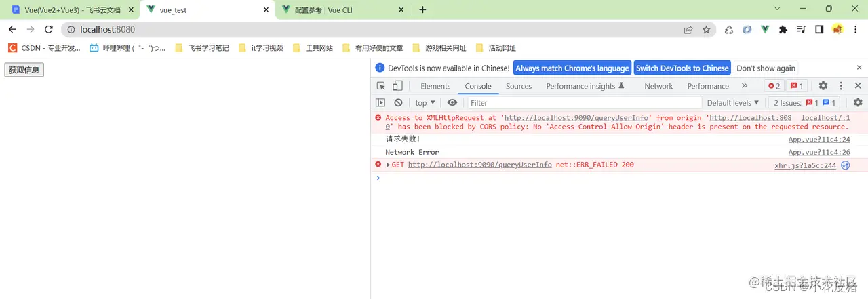Click the red error icon on CORS message

point(378,117)
